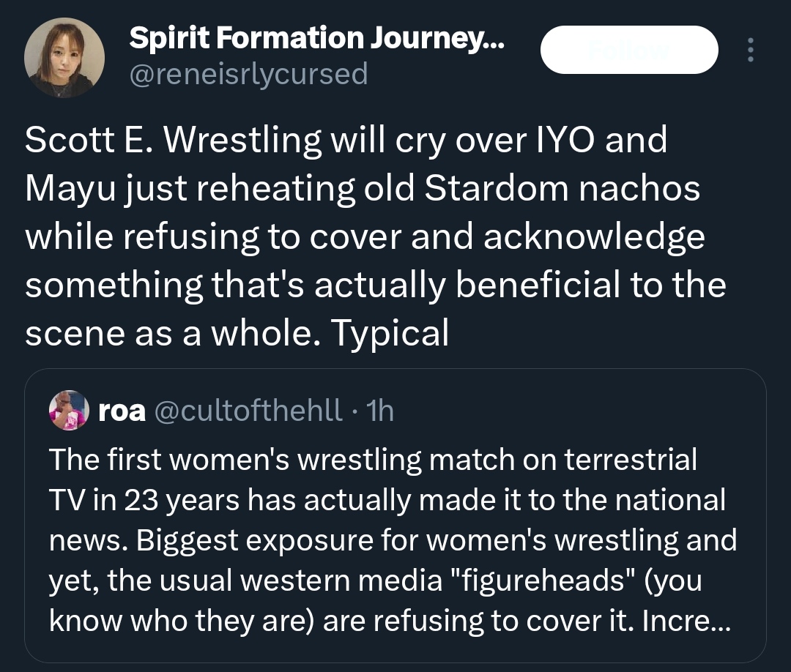Click the roa username in quoted tweet

tap(122, 411)
